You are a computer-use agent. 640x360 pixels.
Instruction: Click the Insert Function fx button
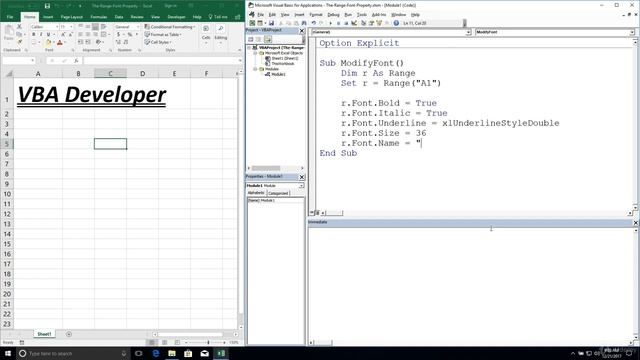[x=76, y=60]
